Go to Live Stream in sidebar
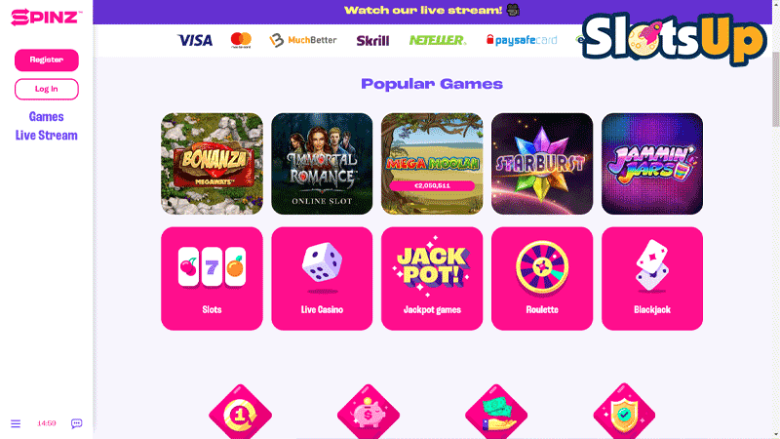The image size is (780, 439). coord(46,136)
